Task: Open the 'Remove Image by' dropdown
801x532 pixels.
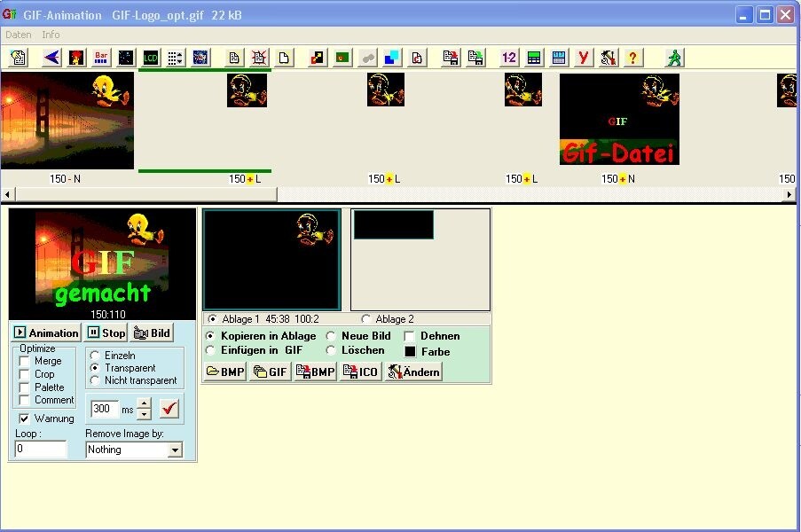Action: coord(174,450)
